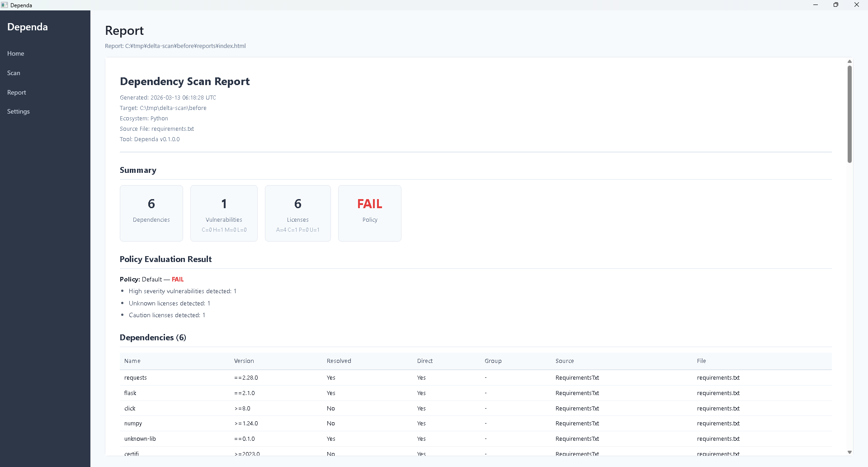This screenshot has height=467, width=868.
Task: Select the Dependa logo in the sidebar
Action: tap(27, 27)
